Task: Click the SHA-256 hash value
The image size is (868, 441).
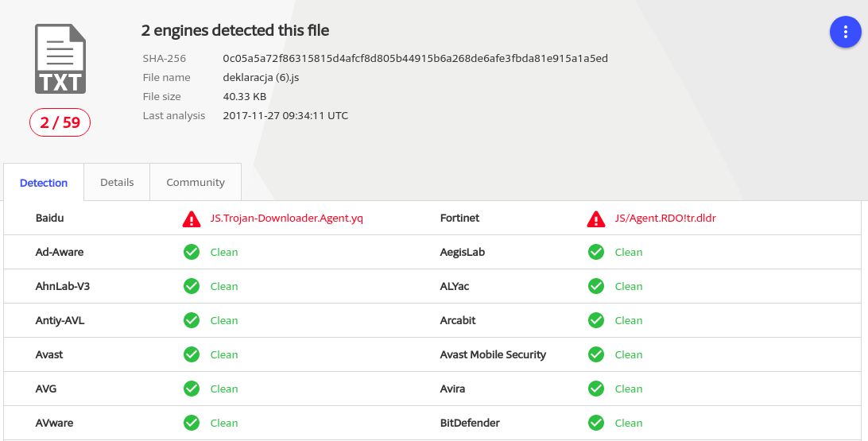Action: pos(415,59)
